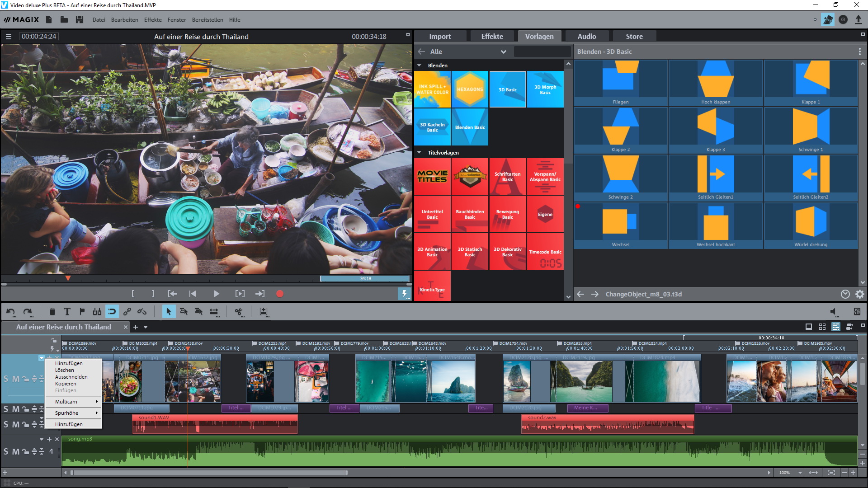This screenshot has height=488, width=868.
Task: Click the set chapter marker flag icon
Action: coord(82,311)
